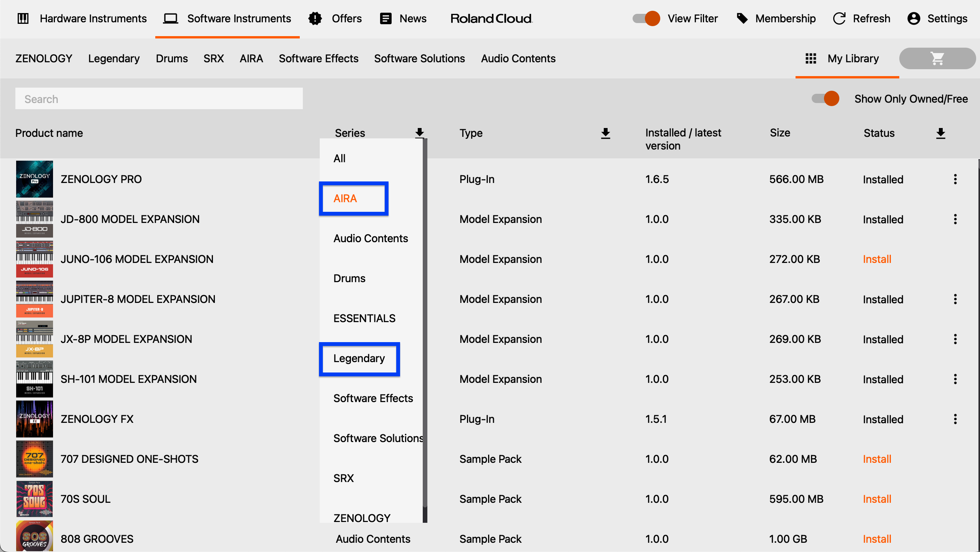
Task: Install the 808 GROOVES sample pack
Action: [877, 539]
